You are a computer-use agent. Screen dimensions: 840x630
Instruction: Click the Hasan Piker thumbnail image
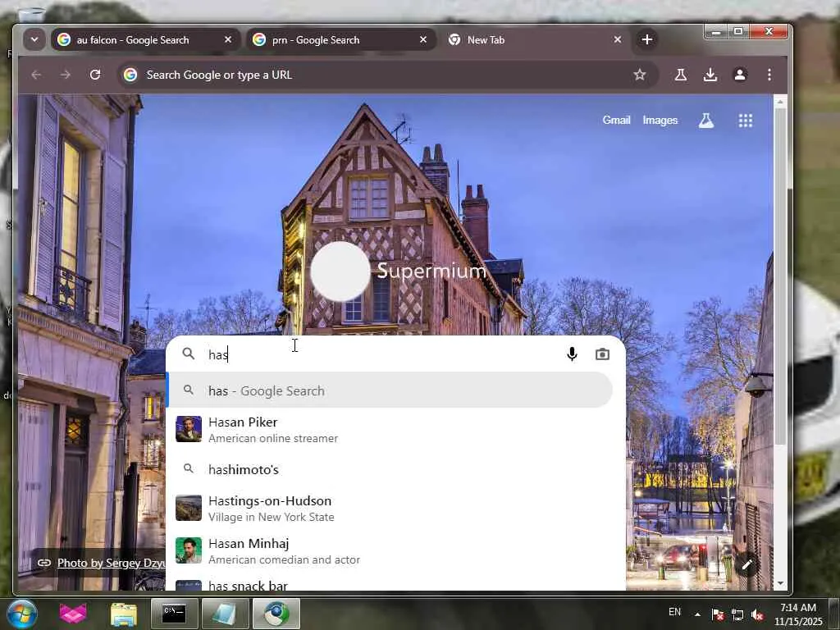coord(189,429)
